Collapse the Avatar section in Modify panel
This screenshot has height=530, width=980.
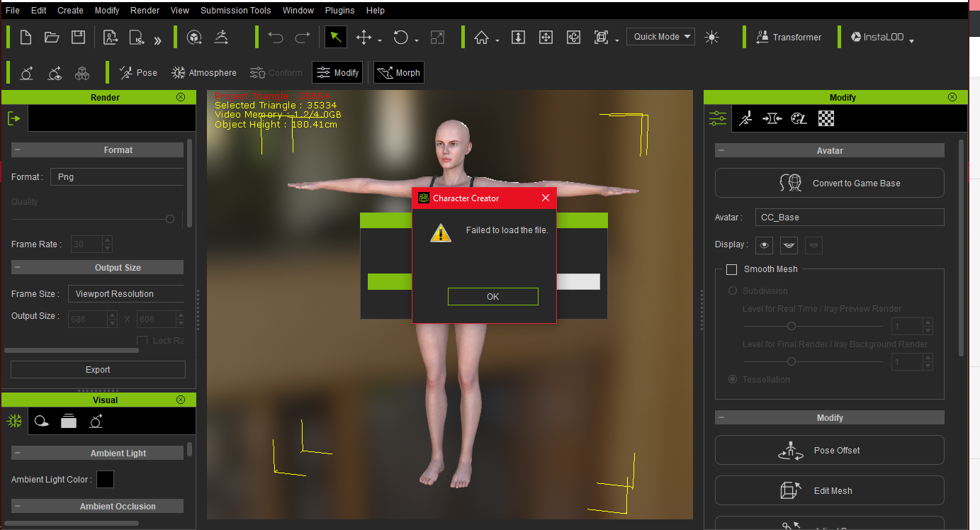click(x=721, y=151)
